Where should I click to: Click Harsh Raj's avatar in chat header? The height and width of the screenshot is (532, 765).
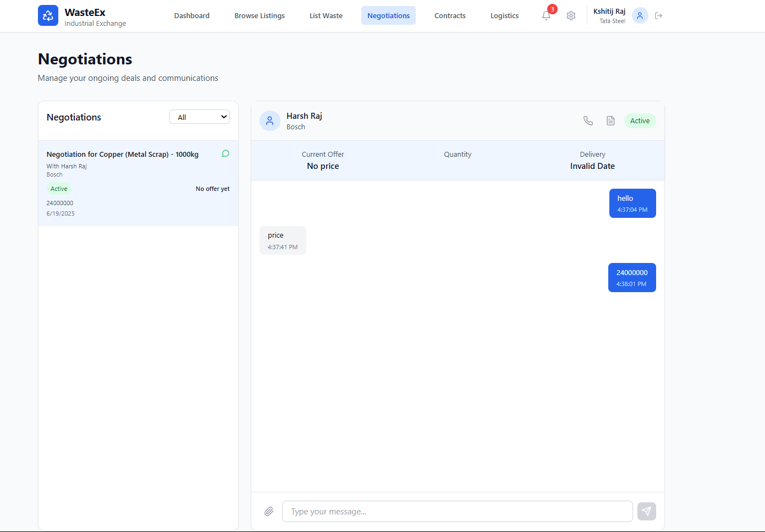pyautogui.click(x=269, y=120)
